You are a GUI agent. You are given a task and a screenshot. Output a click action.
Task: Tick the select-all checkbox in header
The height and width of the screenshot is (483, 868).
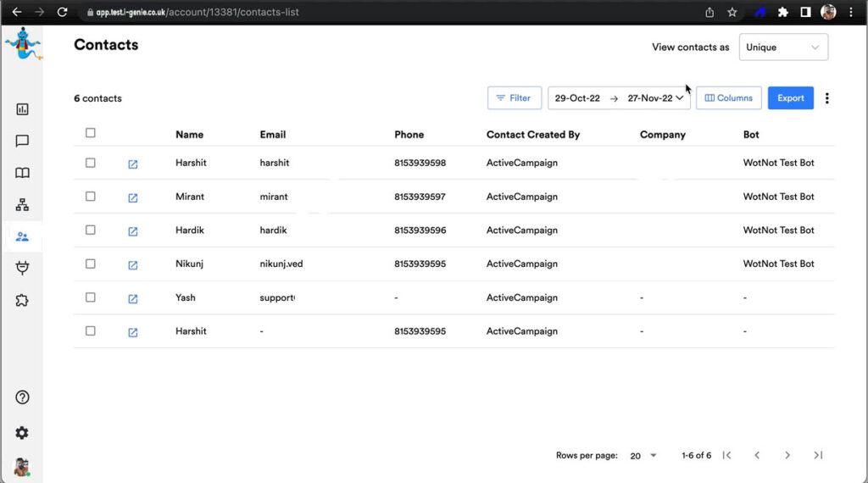(91, 133)
